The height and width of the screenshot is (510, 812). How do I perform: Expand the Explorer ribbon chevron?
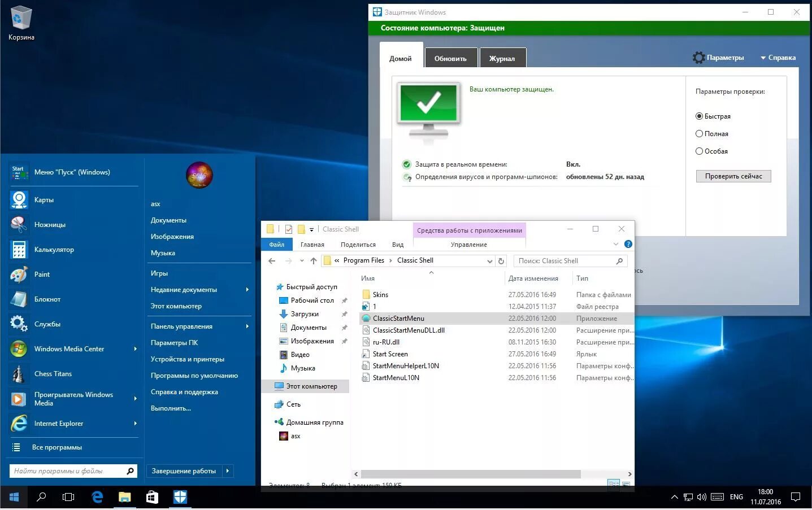click(x=616, y=244)
